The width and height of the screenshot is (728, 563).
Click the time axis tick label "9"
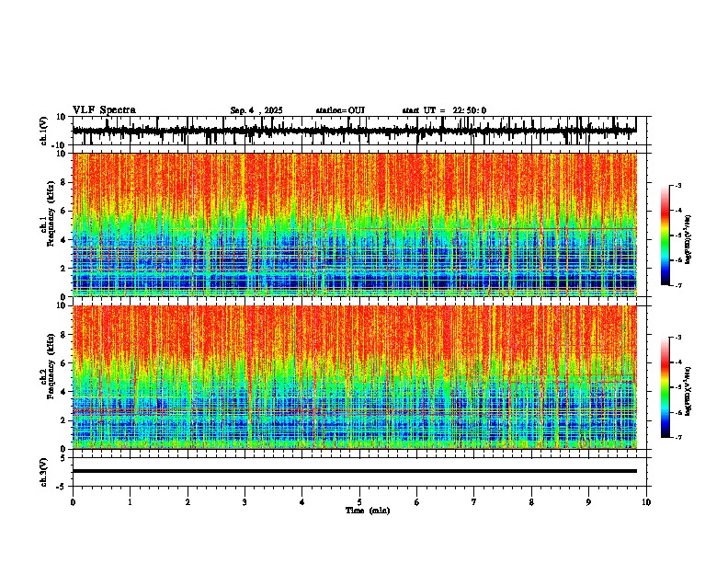pos(588,502)
